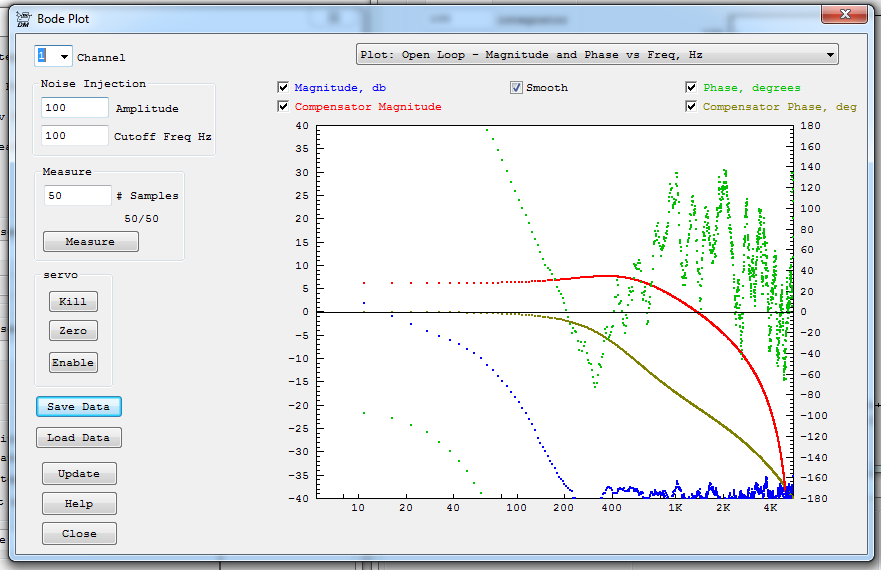Expand the Plot type dropdown list

(x=830, y=55)
